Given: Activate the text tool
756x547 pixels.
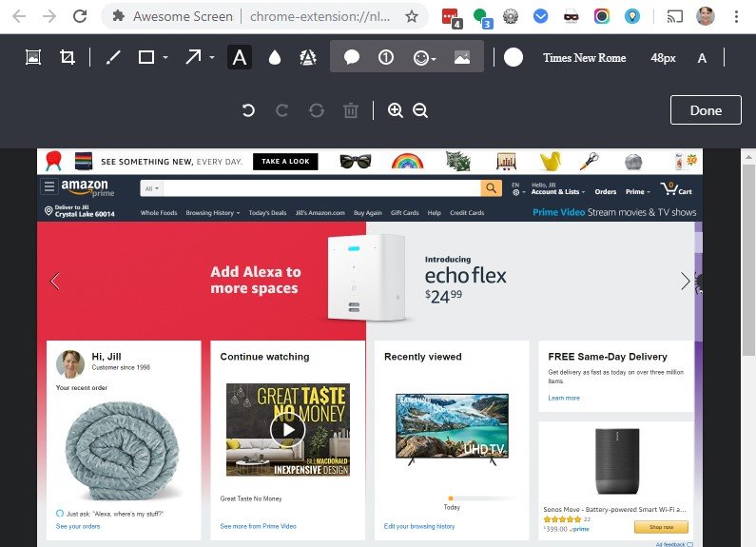Looking at the screenshot, I should point(240,58).
